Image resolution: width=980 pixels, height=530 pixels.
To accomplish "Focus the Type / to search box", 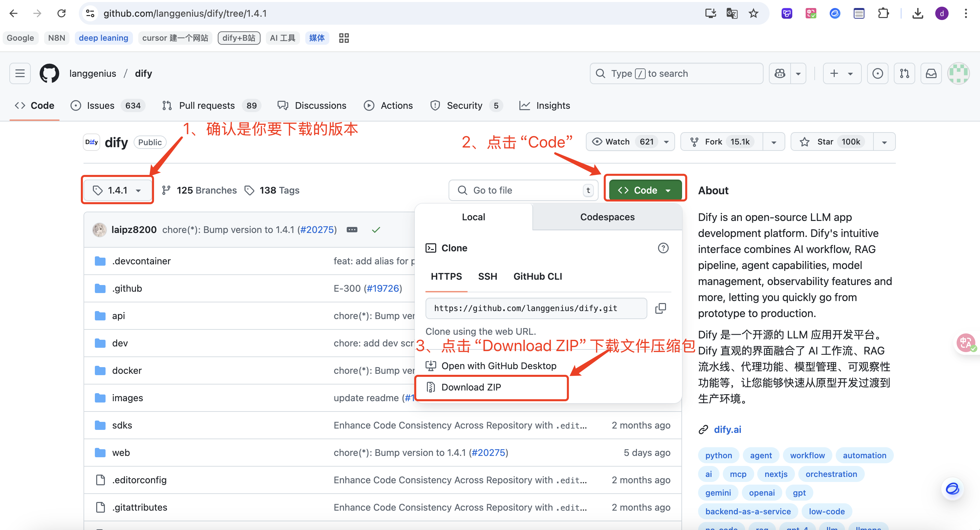I will pyautogui.click(x=676, y=73).
